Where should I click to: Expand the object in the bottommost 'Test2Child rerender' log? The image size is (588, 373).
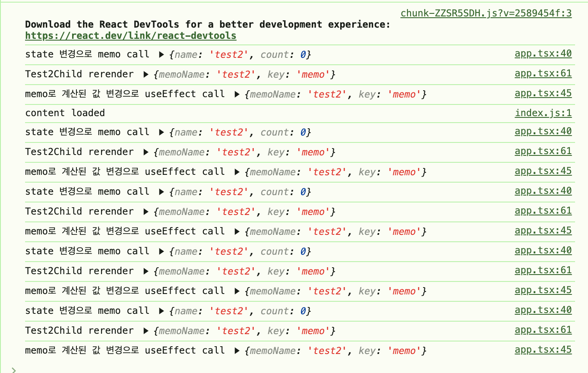tap(146, 331)
